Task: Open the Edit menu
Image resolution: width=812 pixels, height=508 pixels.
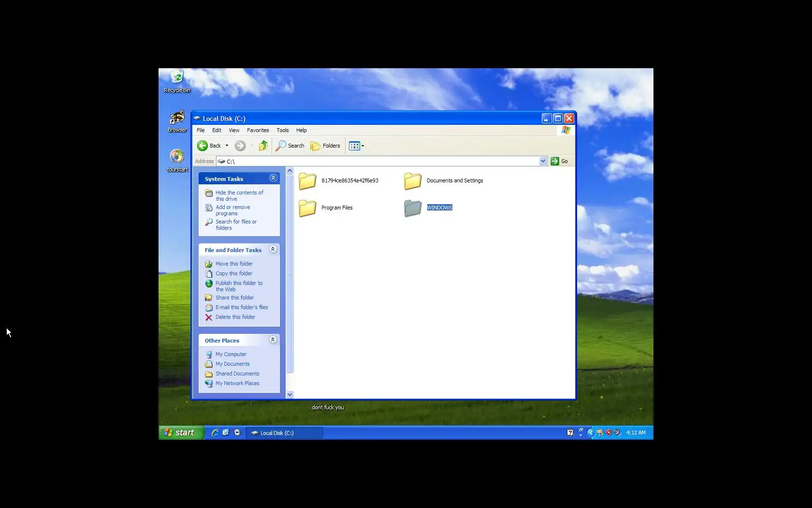Action: pyautogui.click(x=217, y=130)
